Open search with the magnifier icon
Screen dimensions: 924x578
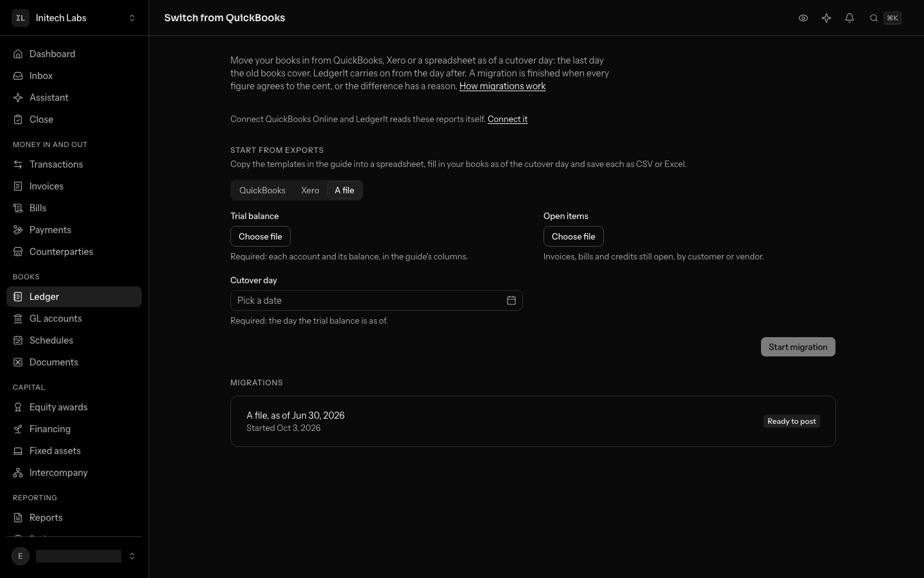tap(874, 18)
